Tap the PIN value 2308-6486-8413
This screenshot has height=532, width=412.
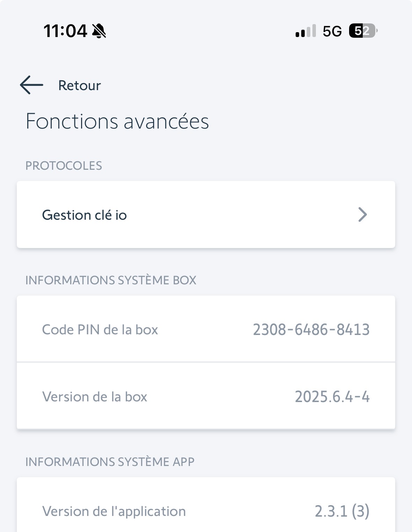pyautogui.click(x=311, y=330)
